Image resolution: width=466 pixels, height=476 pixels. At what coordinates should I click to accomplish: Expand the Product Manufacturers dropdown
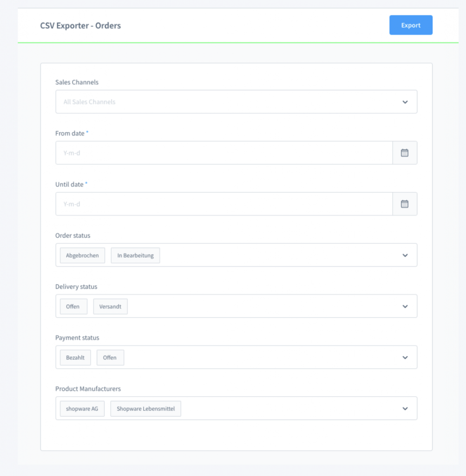click(x=404, y=408)
